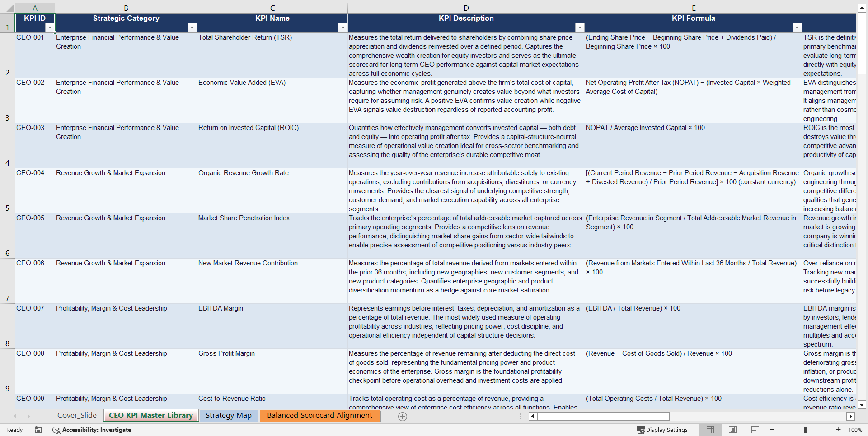Click the New Market Revenue Contribution cell
The width and height of the screenshot is (868, 436).
[x=272, y=281]
